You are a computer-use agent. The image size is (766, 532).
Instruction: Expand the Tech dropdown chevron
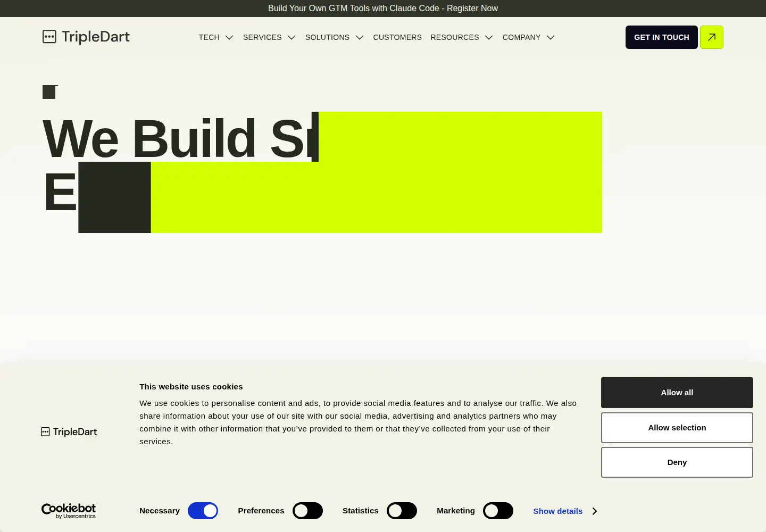pyautogui.click(x=229, y=37)
